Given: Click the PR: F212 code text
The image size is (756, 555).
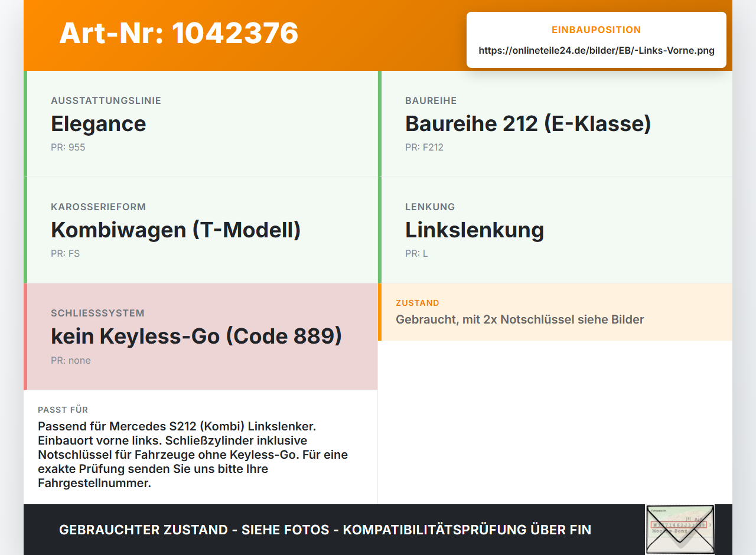Looking at the screenshot, I should click(x=424, y=148).
